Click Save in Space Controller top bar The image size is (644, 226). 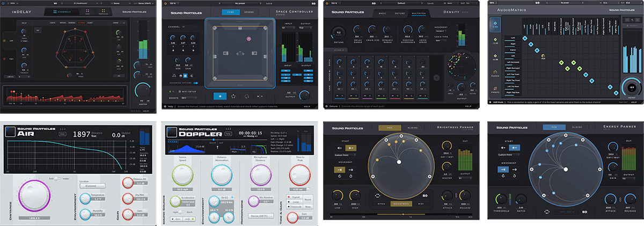point(269,3)
